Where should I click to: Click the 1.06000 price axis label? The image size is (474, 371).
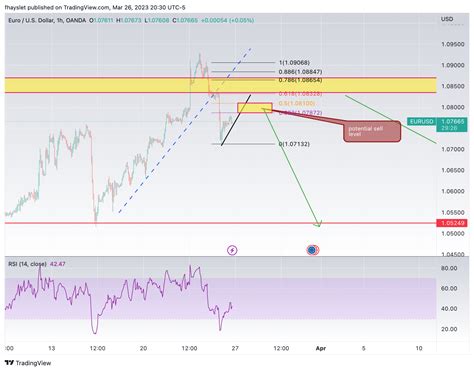pos(452,191)
